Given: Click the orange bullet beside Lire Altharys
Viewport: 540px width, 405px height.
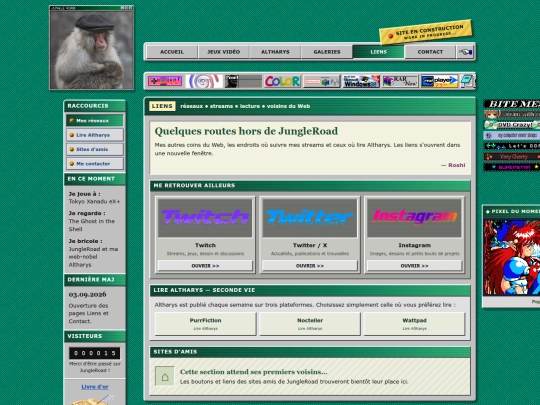Looking at the screenshot, I should (72, 135).
